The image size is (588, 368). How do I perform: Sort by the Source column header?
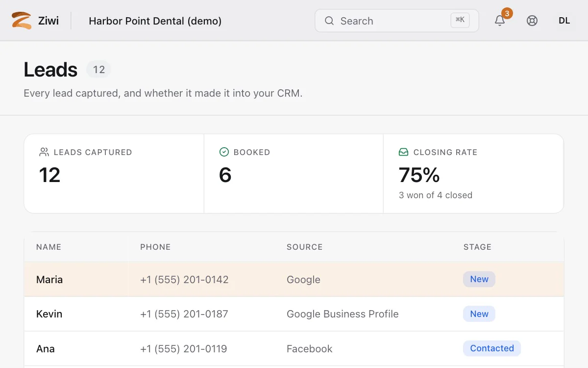[305, 247]
